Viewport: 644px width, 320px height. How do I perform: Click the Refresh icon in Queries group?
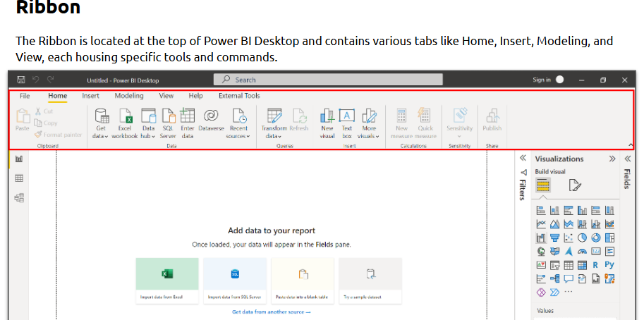(299, 116)
